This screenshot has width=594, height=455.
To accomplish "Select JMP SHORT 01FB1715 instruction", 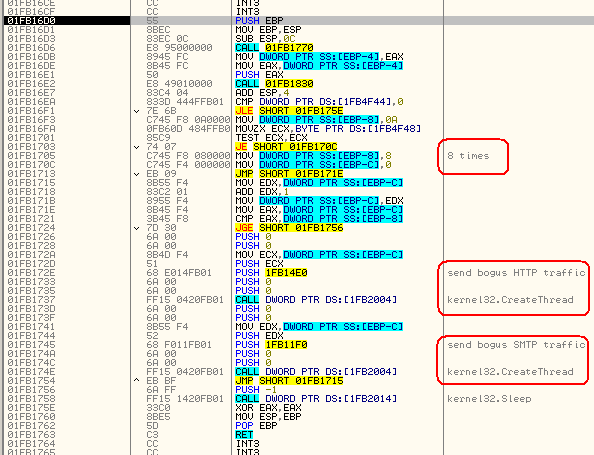I will pos(289,381).
